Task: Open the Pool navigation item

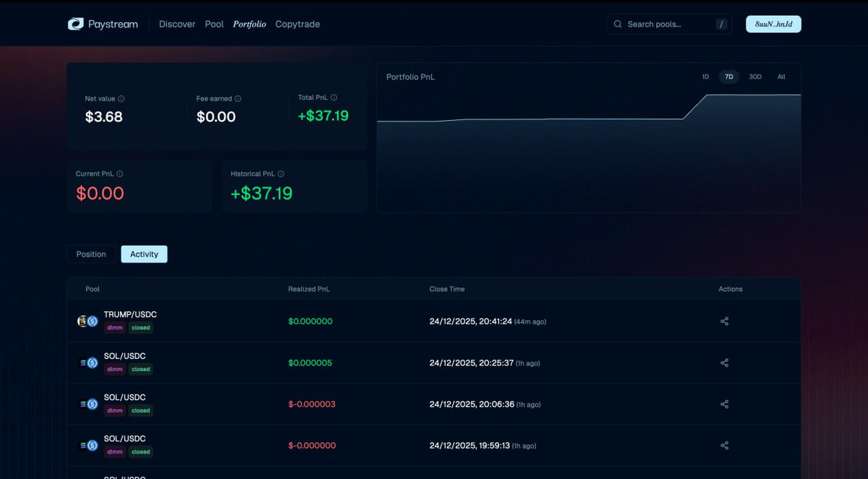Action: [214, 24]
